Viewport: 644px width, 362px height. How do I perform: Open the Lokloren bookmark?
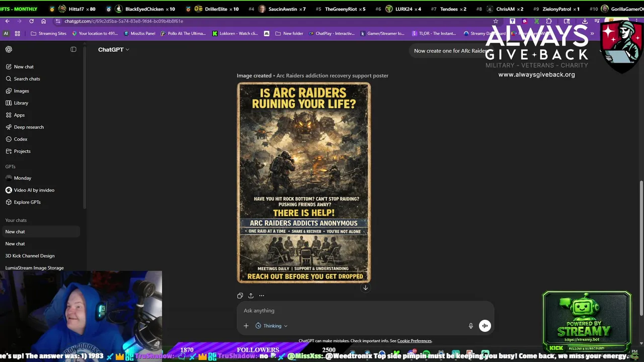pos(235,34)
